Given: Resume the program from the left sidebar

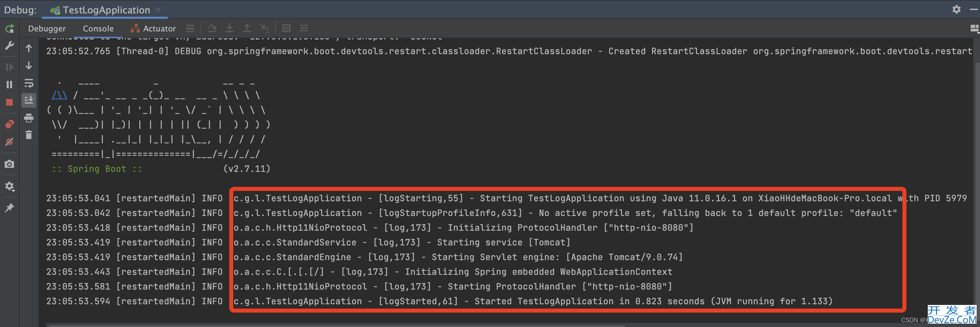Looking at the screenshot, I should pos(9,67).
